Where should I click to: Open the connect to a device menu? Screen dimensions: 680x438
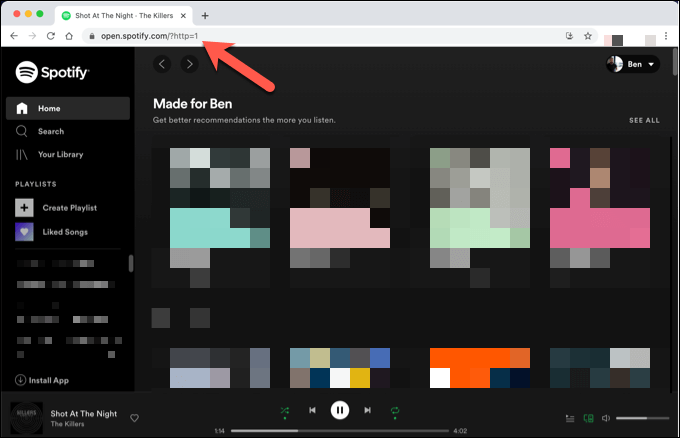588,418
